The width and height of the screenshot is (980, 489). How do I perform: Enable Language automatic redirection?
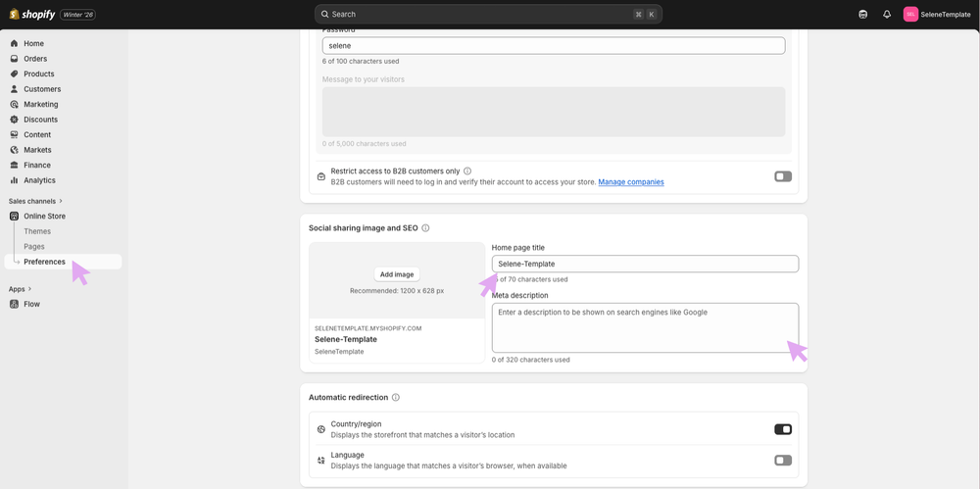[x=782, y=460]
